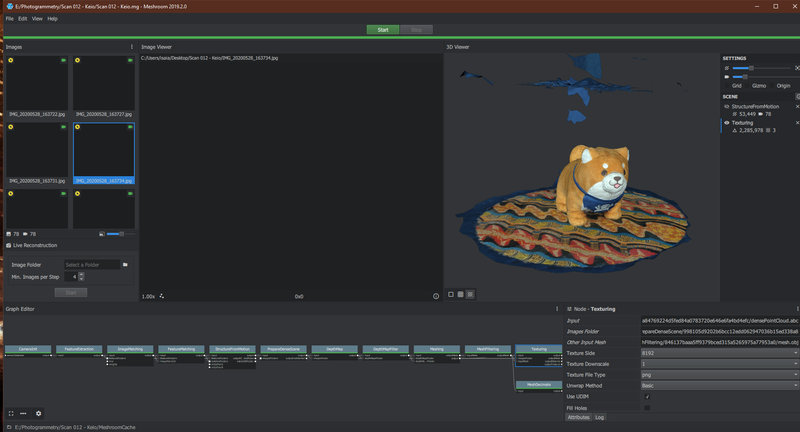This screenshot has height=432, width=800.
Task: Enable the Fill Holes checkbox
Action: point(647,408)
